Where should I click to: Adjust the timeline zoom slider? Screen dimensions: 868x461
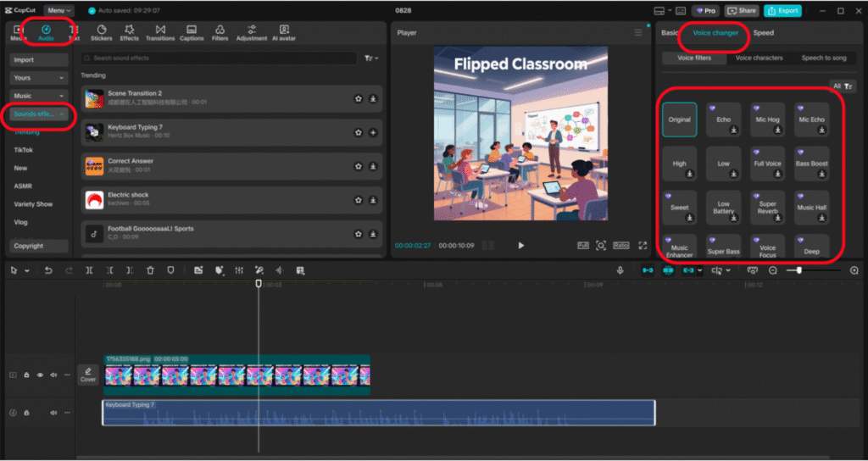click(x=799, y=270)
